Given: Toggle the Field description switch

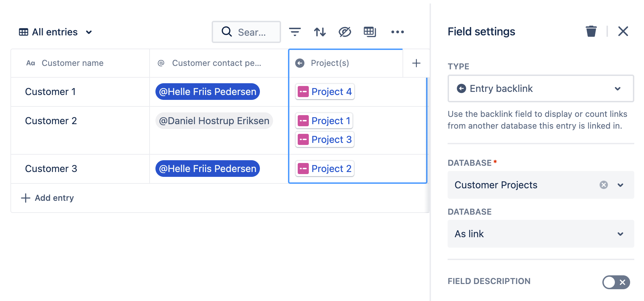Looking at the screenshot, I should [616, 282].
